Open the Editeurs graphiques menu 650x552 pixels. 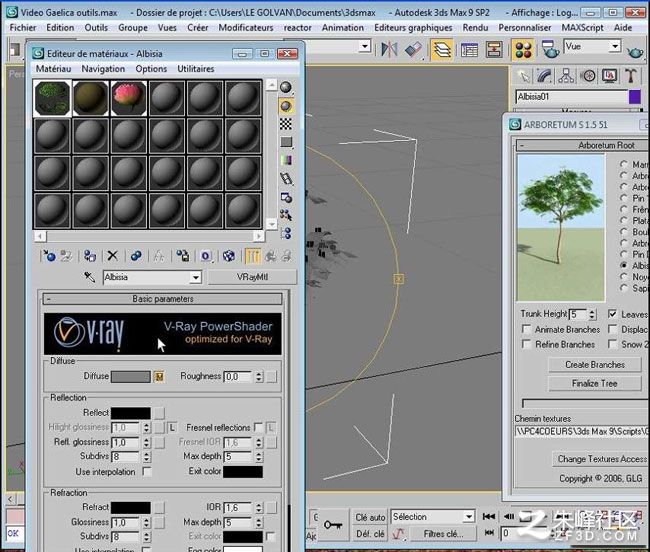413,28
